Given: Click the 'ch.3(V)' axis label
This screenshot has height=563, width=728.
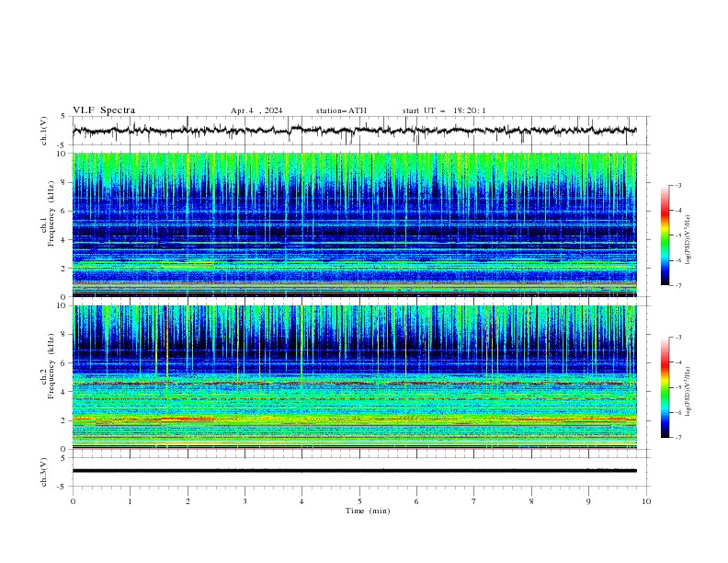Looking at the screenshot, I should (x=44, y=472).
